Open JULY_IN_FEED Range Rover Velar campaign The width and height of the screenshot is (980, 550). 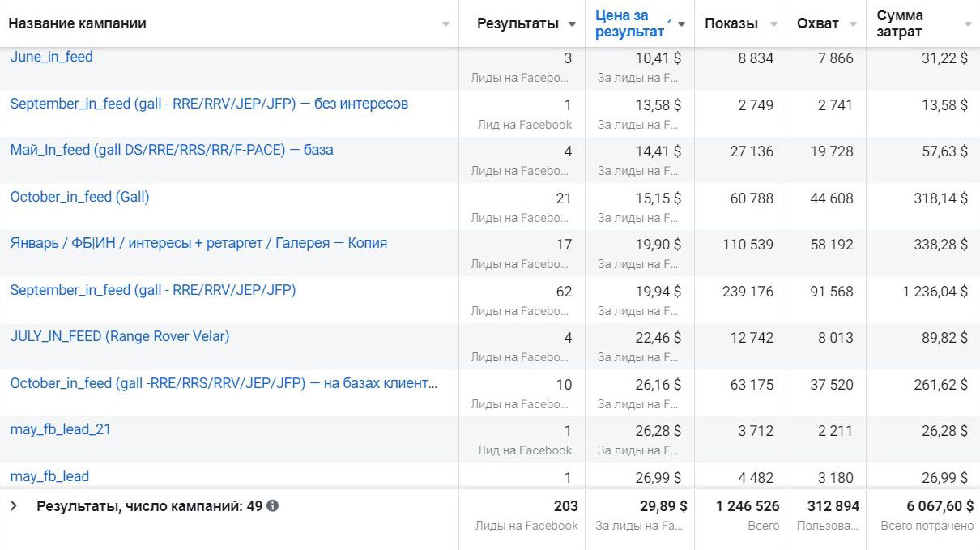(x=119, y=336)
